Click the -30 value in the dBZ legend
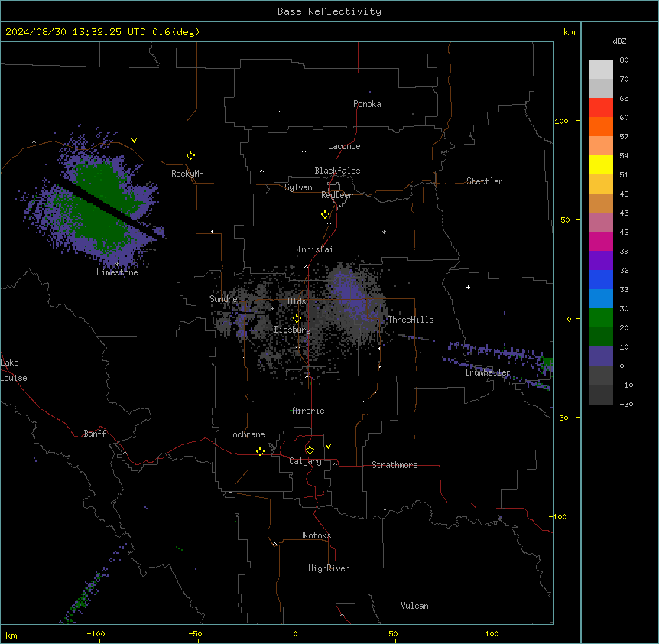 [626, 405]
